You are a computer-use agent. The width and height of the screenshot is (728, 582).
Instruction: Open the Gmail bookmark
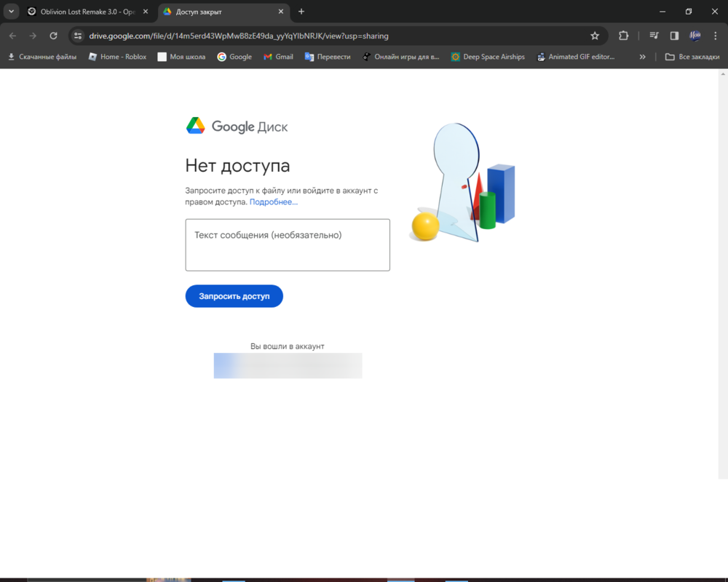coord(278,57)
